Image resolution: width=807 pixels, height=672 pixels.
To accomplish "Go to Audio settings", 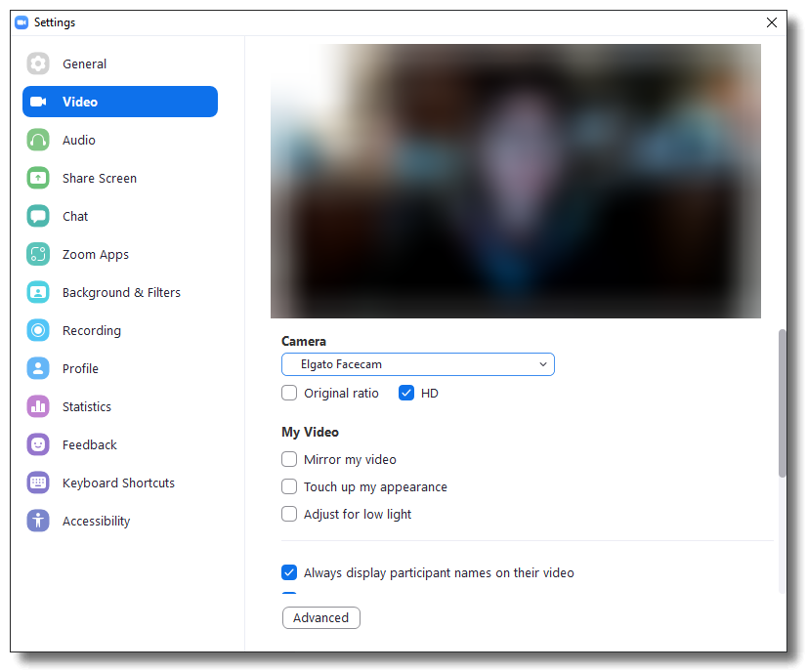I will [120, 140].
